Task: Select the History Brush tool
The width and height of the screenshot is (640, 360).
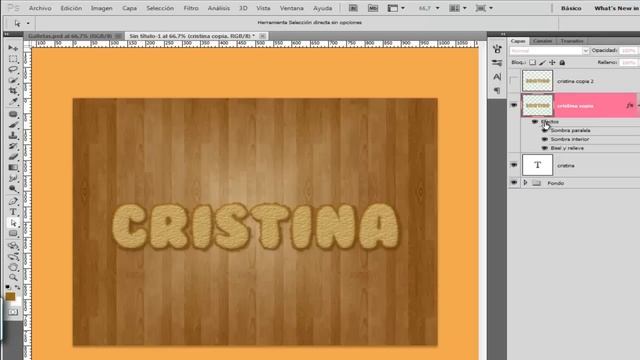Action: pyautogui.click(x=13, y=146)
